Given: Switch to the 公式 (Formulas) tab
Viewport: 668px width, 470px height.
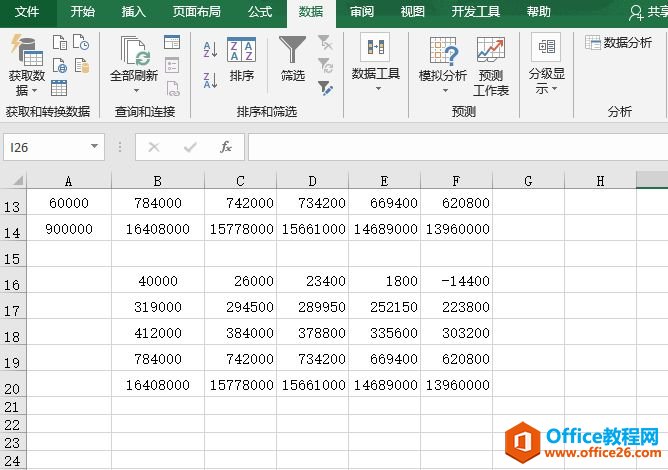Looking at the screenshot, I should point(259,12).
